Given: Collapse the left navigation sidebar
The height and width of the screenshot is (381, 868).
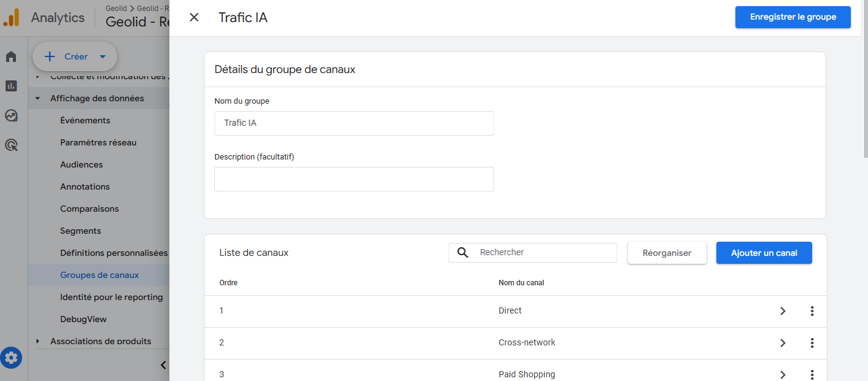Looking at the screenshot, I should (x=163, y=364).
